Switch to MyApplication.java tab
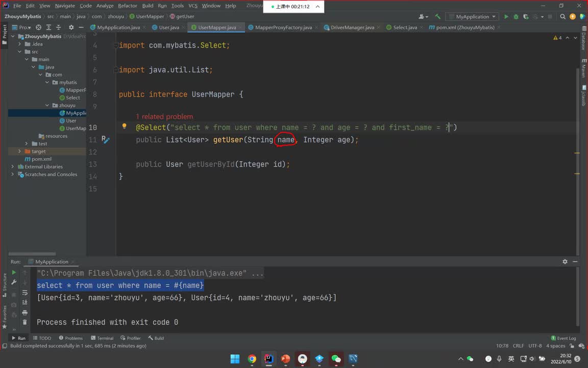The width and height of the screenshot is (588, 368). [118, 28]
